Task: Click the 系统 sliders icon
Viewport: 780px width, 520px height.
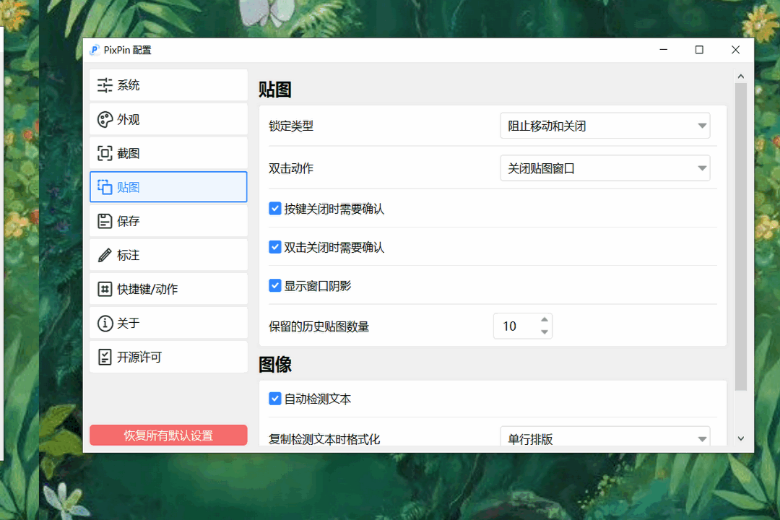Action: click(105, 85)
